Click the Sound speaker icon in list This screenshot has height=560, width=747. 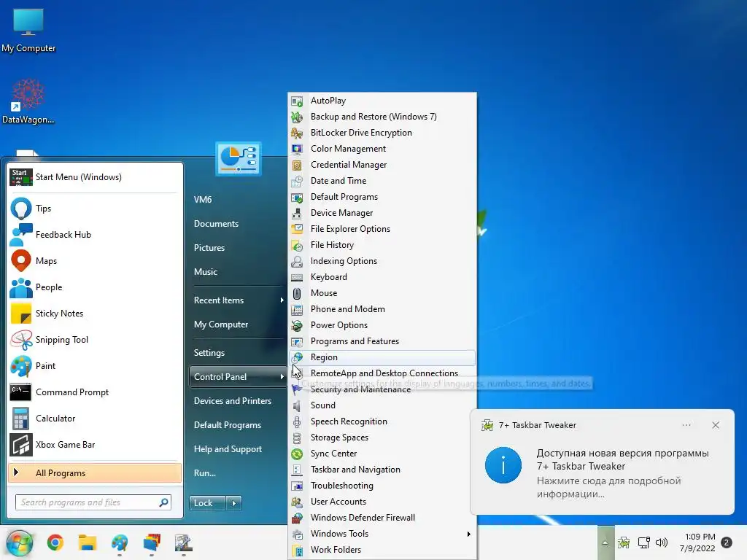pos(297,405)
